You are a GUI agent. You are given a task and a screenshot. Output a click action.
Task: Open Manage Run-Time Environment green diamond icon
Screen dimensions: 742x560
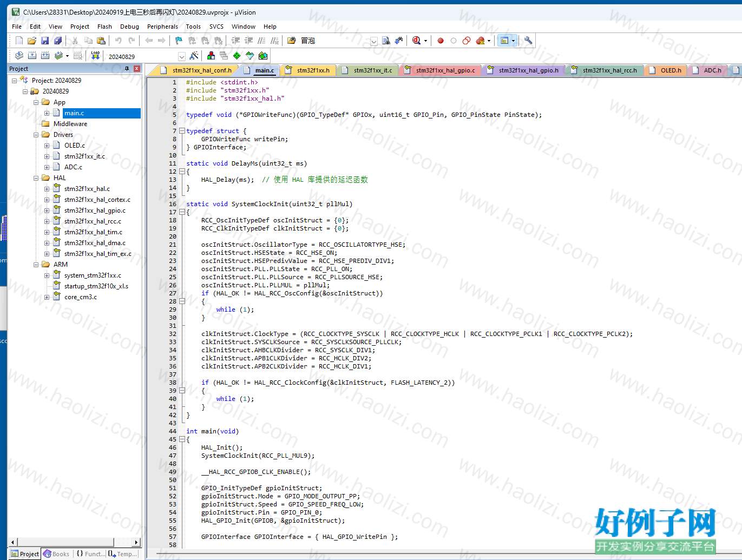pos(237,56)
